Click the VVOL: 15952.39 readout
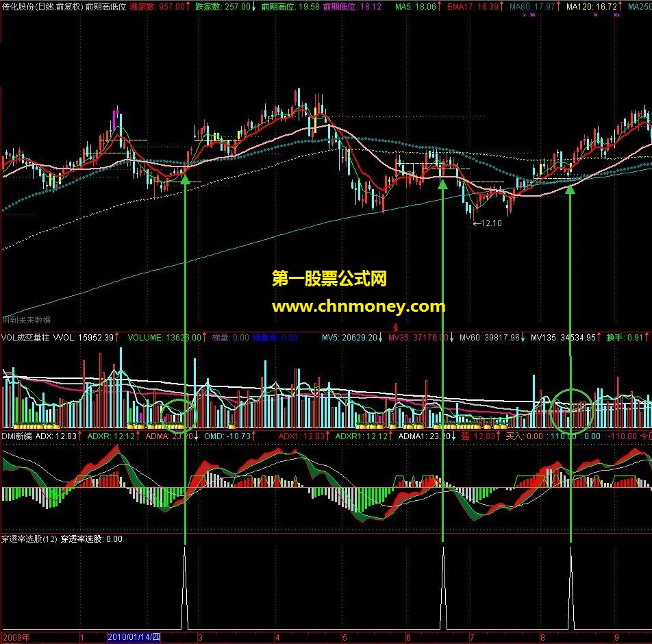Screen dimensions: 652x644 click(84, 337)
